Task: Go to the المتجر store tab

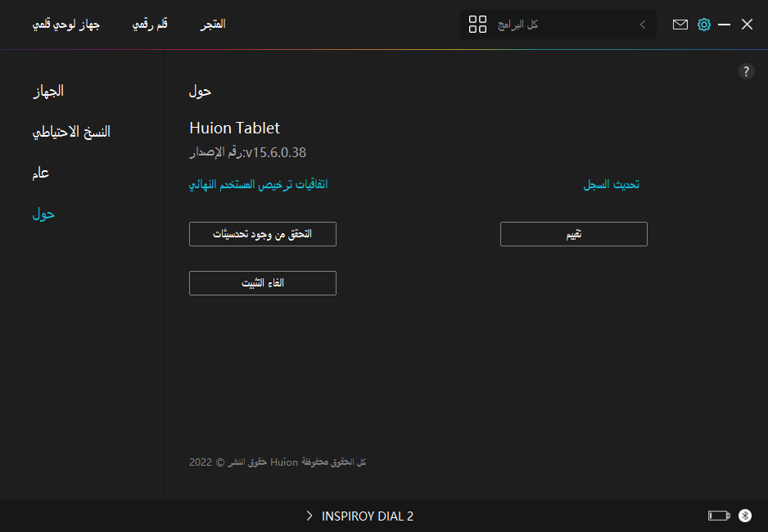Action: 214,25
